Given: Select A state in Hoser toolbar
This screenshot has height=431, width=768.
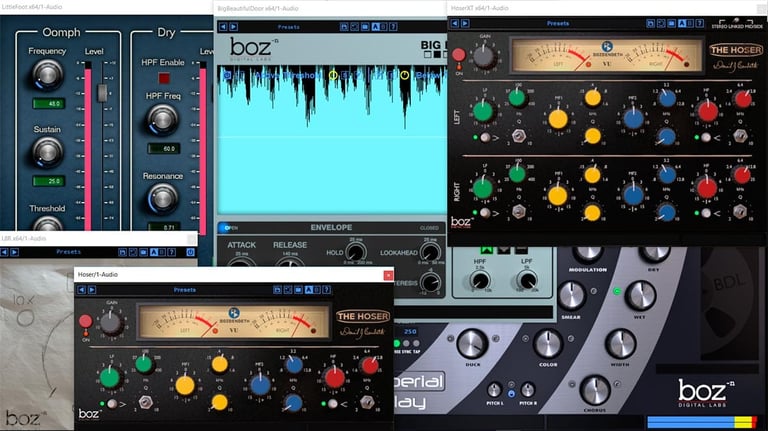Looking at the screenshot, I should pyautogui.click(x=309, y=290).
